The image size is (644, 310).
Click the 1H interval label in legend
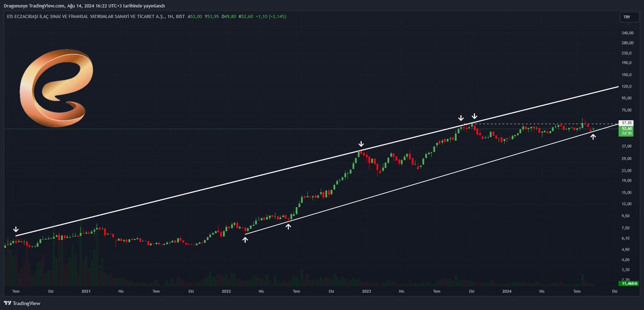click(171, 17)
